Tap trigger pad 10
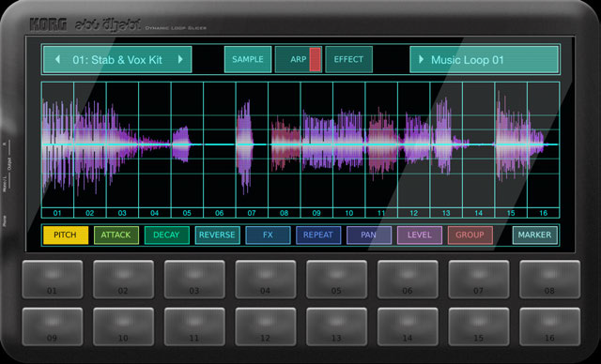This screenshot has height=364, width=601. click(123, 326)
